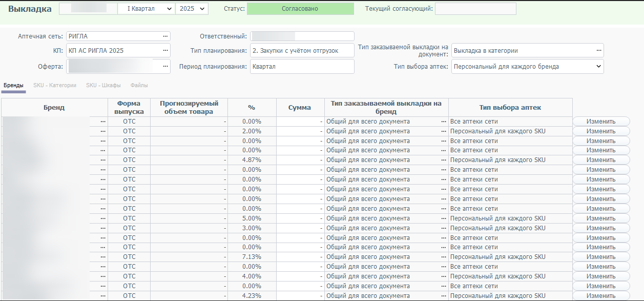Viewport: 644px width, 301px height.
Task: Open the year dropdown showing 2025
Action: click(x=192, y=9)
